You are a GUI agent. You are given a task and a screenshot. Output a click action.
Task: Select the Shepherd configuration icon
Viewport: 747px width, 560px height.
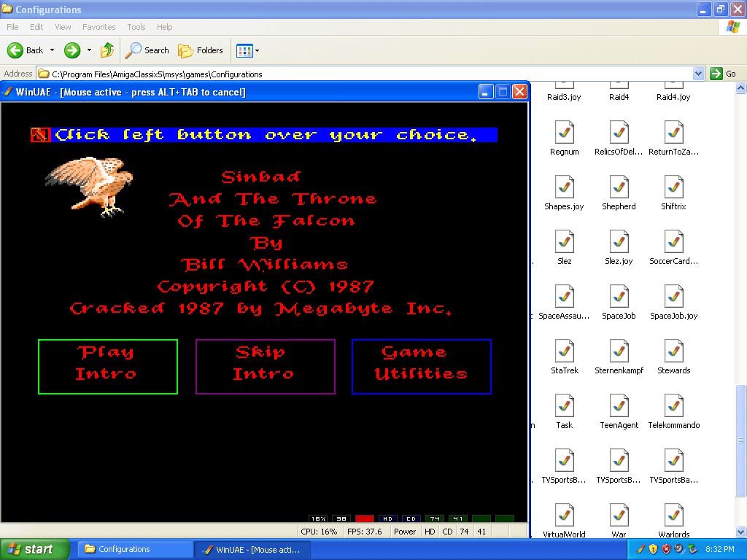pos(619,187)
